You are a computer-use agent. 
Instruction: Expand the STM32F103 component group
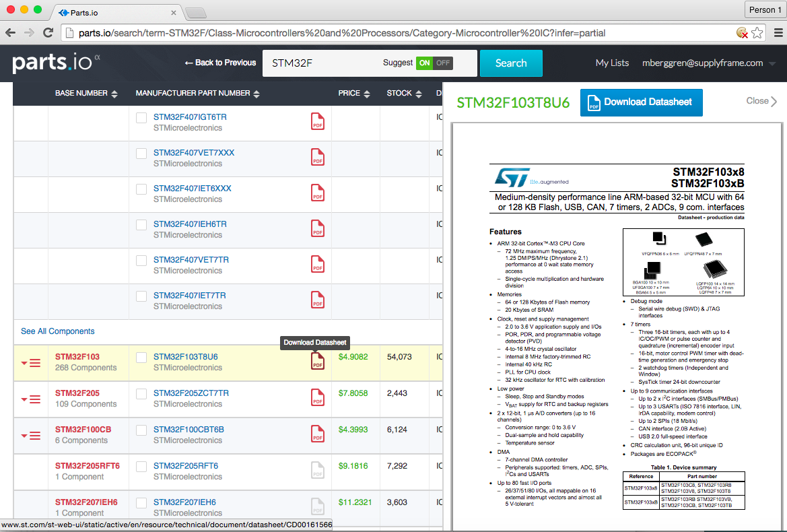coord(30,363)
